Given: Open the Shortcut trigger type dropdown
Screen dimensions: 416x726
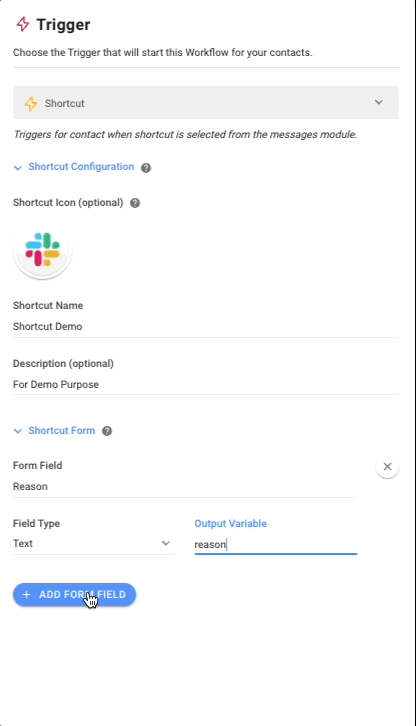Looking at the screenshot, I should pyautogui.click(x=206, y=103).
